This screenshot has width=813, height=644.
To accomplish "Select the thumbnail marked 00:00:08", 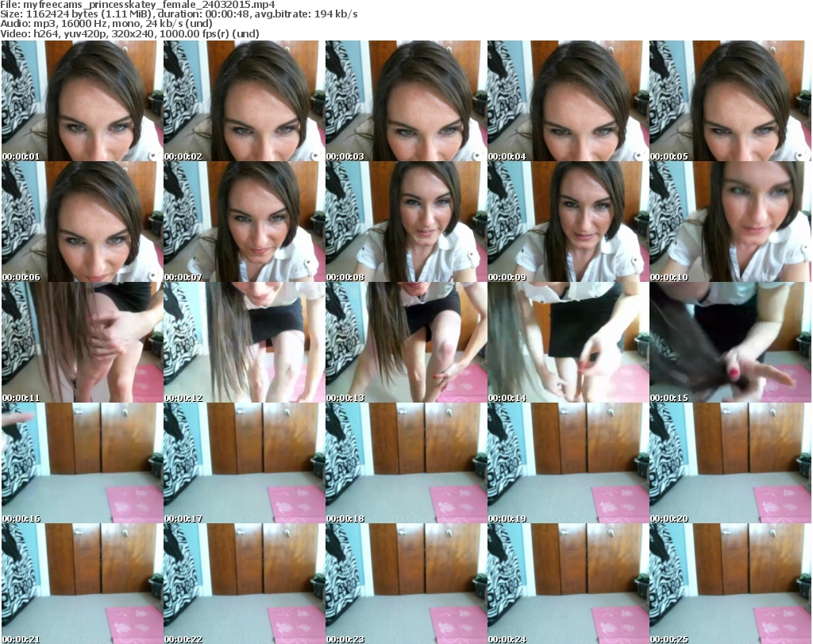I will pos(406,222).
